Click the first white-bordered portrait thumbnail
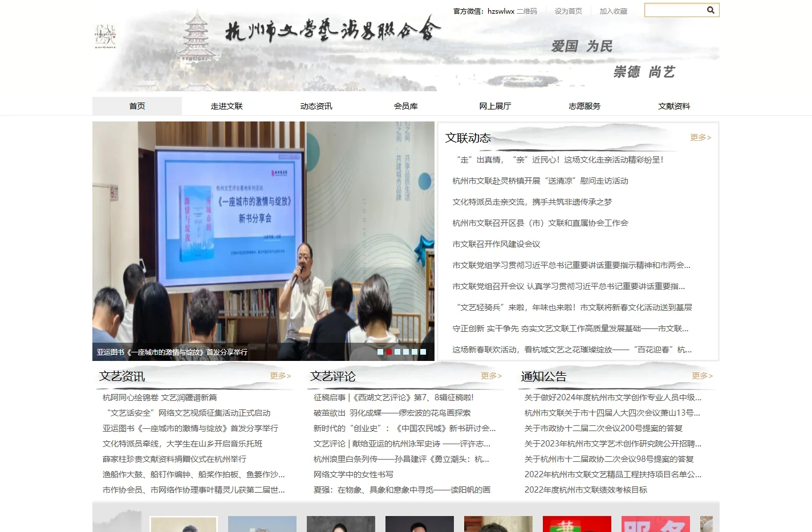The height and width of the screenshot is (532, 812). coord(184,524)
